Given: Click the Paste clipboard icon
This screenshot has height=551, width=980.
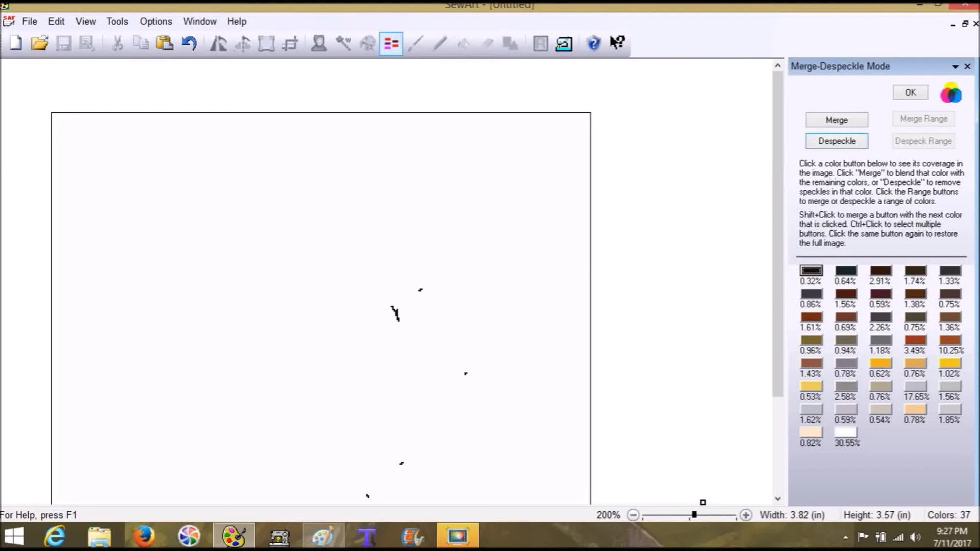Looking at the screenshot, I should pyautogui.click(x=165, y=43).
